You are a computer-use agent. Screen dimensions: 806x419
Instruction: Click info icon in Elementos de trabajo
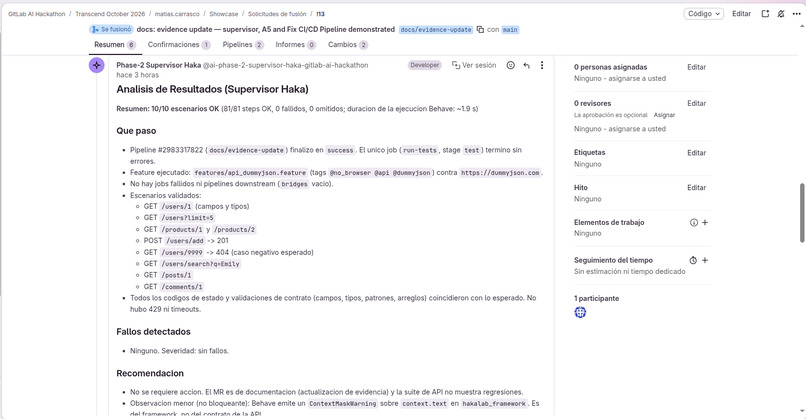(x=693, y=223)
